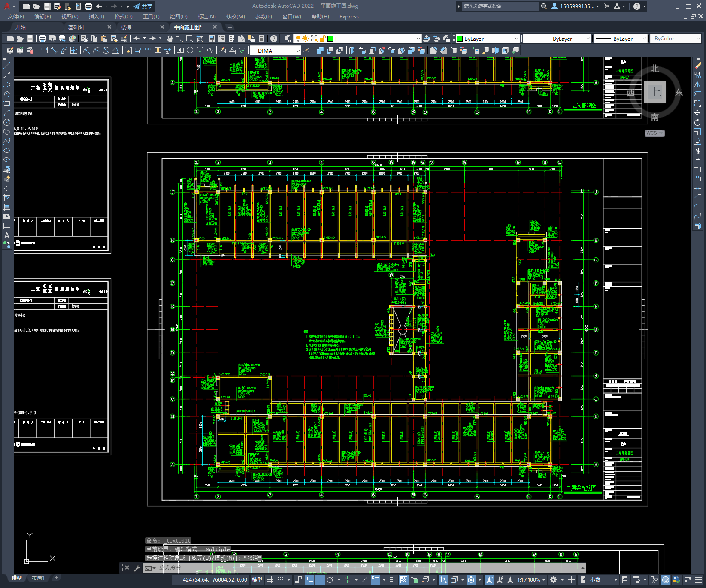Select the Diameter dimension tool
Screen dimensions: 706x588
point(106,51)
